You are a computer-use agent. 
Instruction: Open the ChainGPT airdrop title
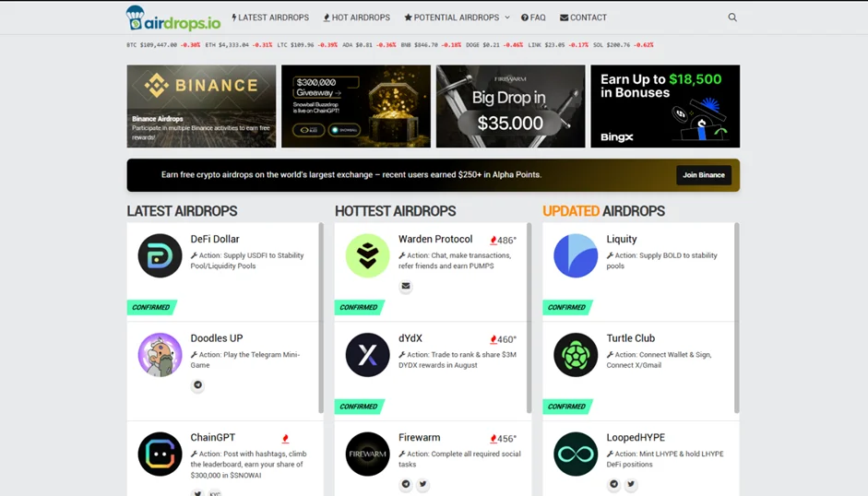[212, 437]
